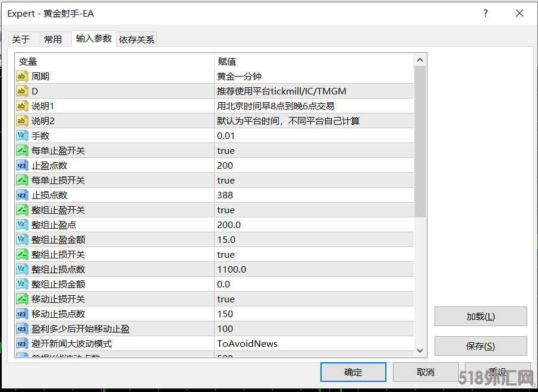Toggle the 每单止损开关 true value

pyautogui.click(x=226, y=180)
